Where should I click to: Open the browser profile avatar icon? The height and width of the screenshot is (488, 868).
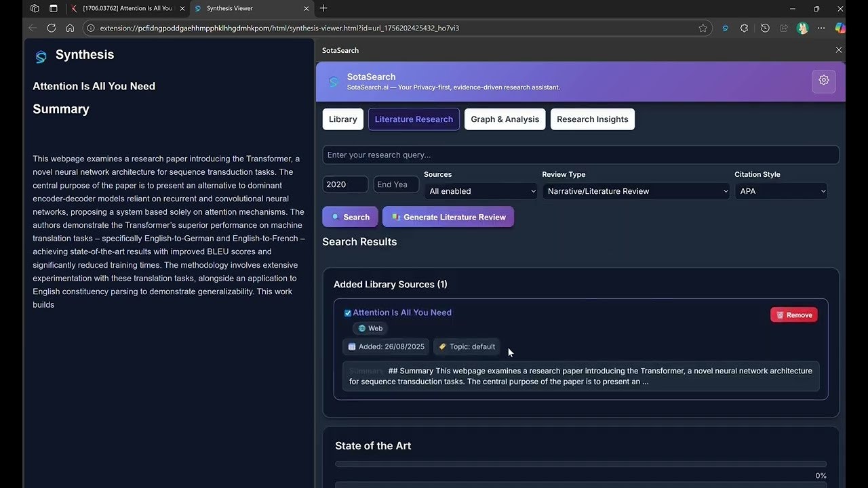tap(802, 28)
